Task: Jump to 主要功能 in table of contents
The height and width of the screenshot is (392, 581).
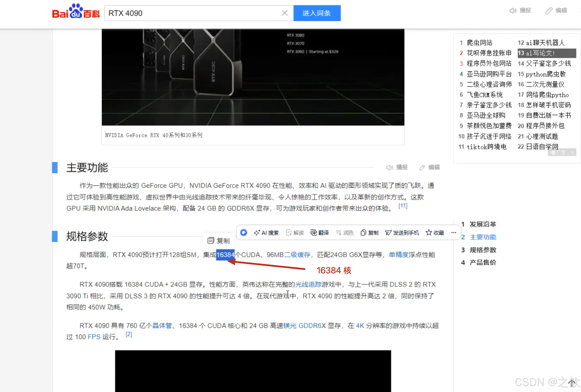Action: click(x=483, y=237)
